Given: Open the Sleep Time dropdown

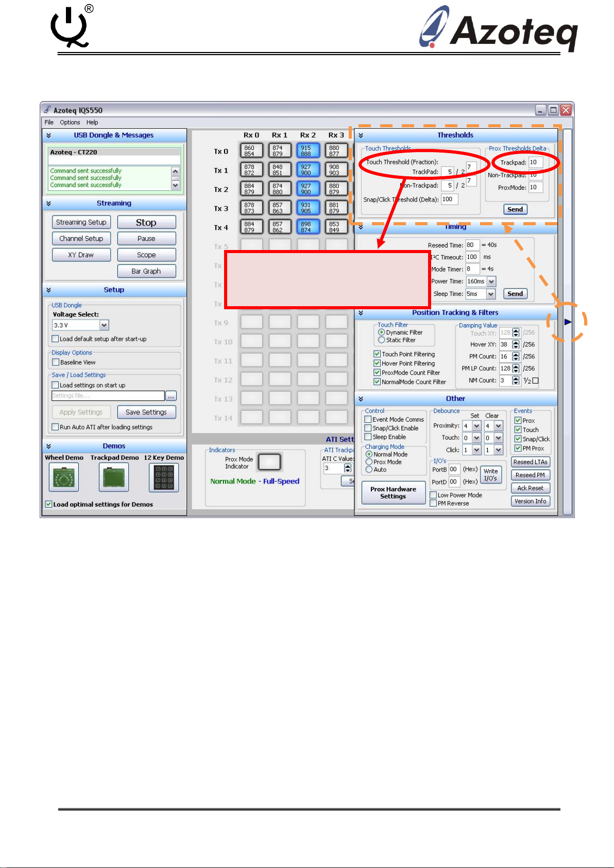Looking at the screenshot, I should [x=491, y=294].
